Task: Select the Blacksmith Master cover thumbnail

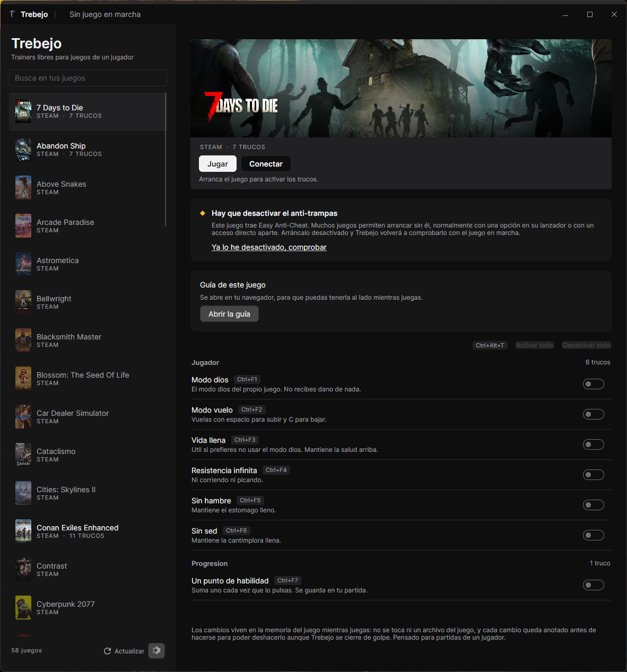Action: pyautogui.click(x=23, y=341)
